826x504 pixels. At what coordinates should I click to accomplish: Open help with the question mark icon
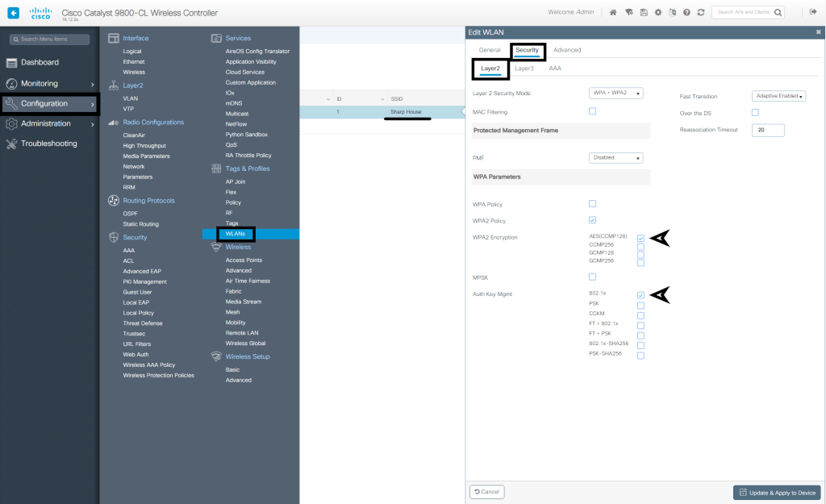tap(686, 13)
